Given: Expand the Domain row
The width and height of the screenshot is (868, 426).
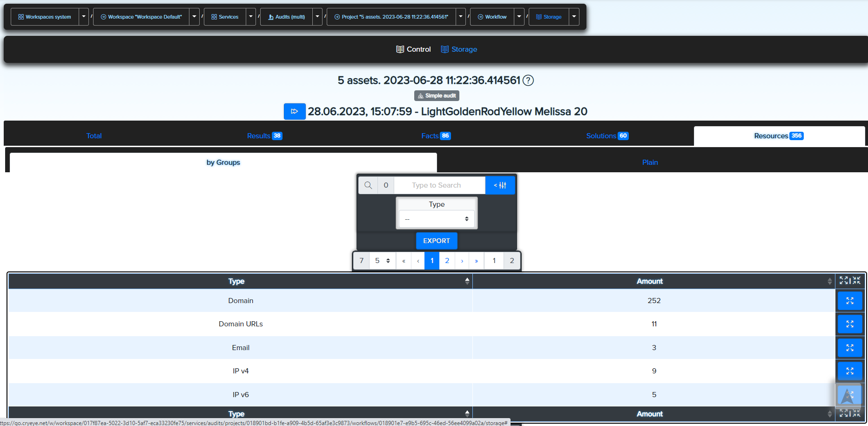Looking at the screenshot, I should pos(850,301).
